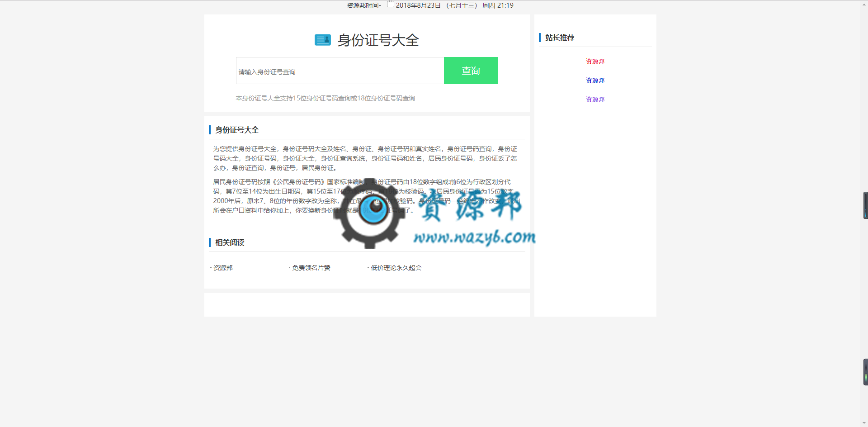
Task: Click the ID card logo icon
Action: tap(323, 40)
